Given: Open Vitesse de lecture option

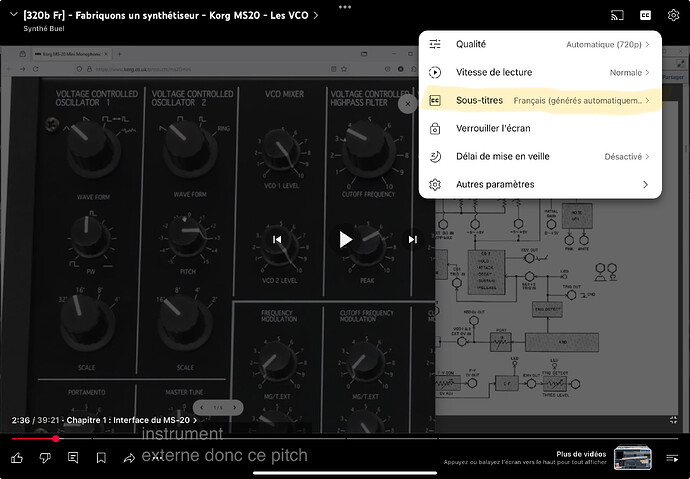Looking at the screenshot, I should pyautogui.click(x=540, y=72).
